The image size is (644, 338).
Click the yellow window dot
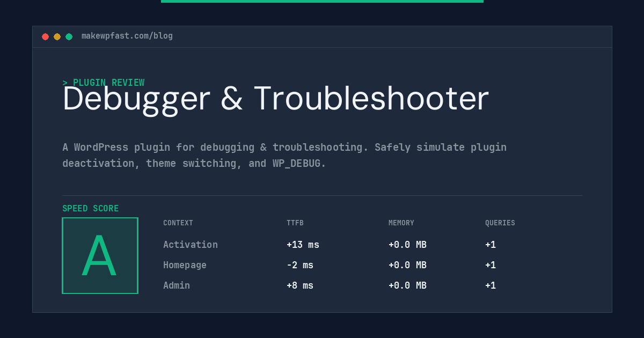click(x=57, y=36)
